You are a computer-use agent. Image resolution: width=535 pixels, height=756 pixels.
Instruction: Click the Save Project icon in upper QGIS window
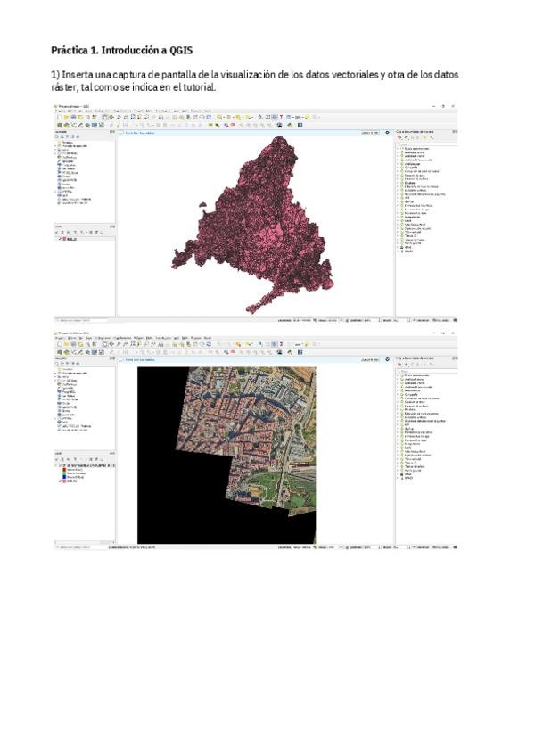coord(73,117)
